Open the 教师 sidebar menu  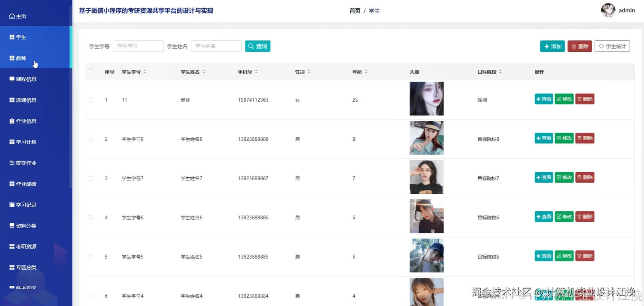point(36,58)
